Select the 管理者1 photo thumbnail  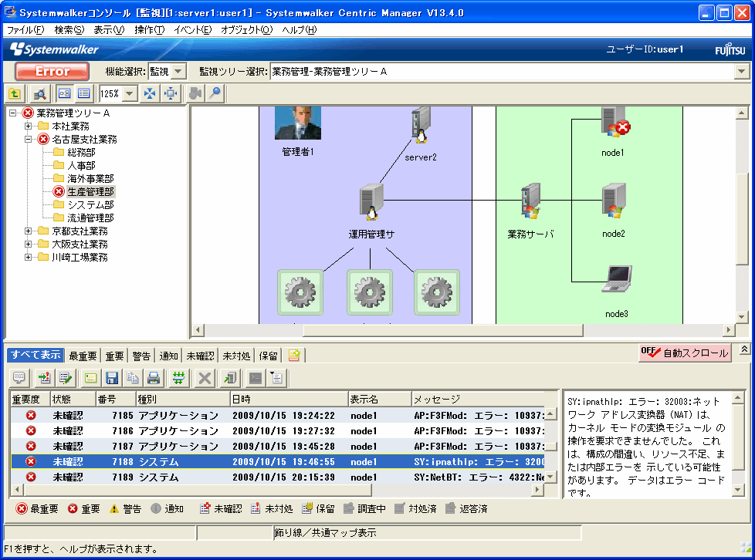tap(297, 123)
